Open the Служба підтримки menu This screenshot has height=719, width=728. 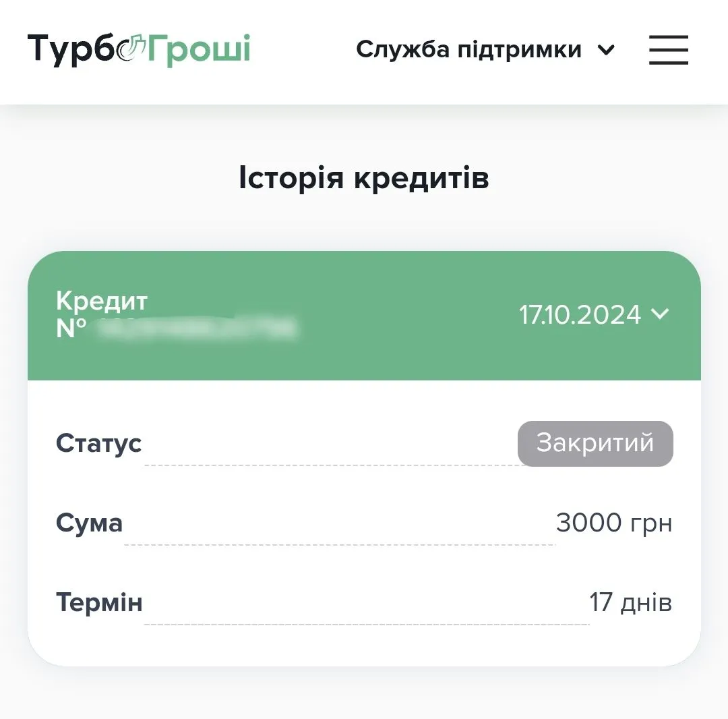[x=468, y=50]
